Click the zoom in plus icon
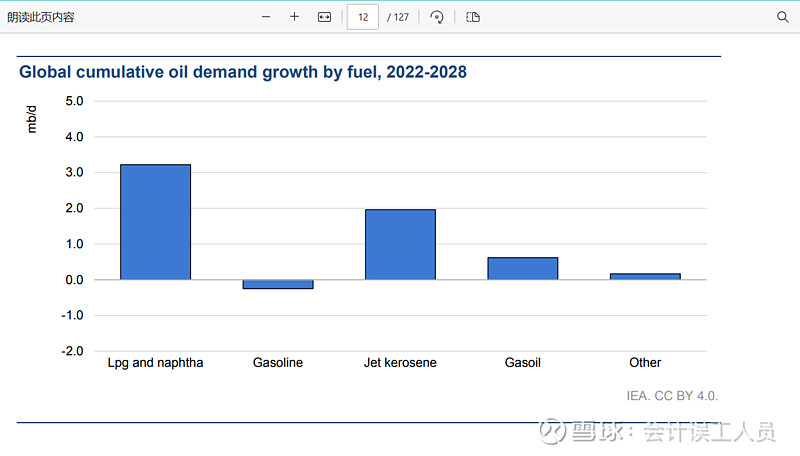Screen dimensions: 800x456 pyautogui.click(x=294, y=17)
